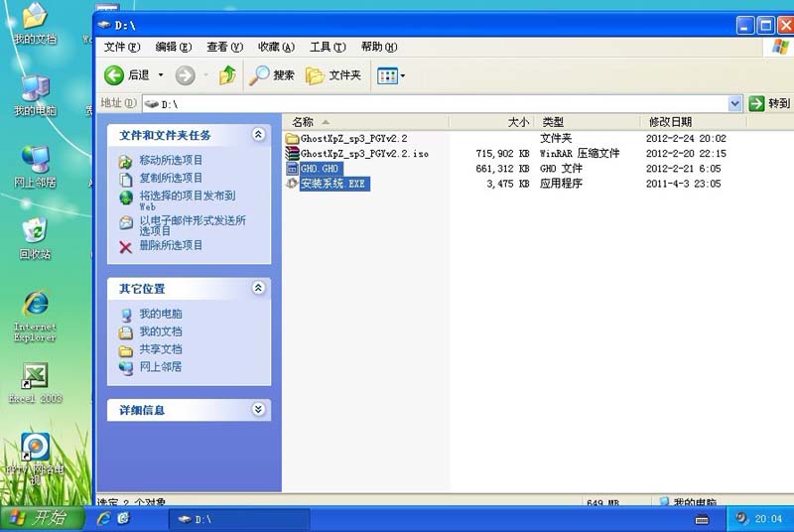The height and width of the screenshot is (532, 794).
Task: Select the GhostXpZ_sp3_PGYv2.2 folder icon
Action: point(292,138)
